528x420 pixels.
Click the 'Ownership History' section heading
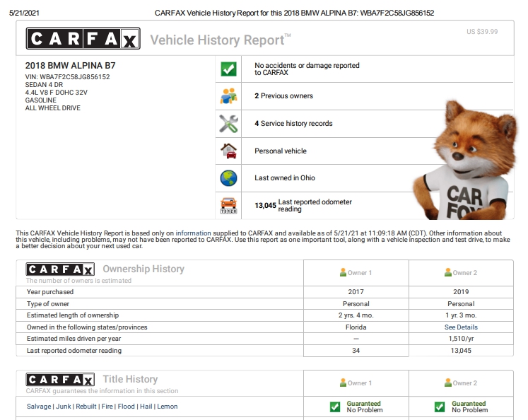point(143,269)
